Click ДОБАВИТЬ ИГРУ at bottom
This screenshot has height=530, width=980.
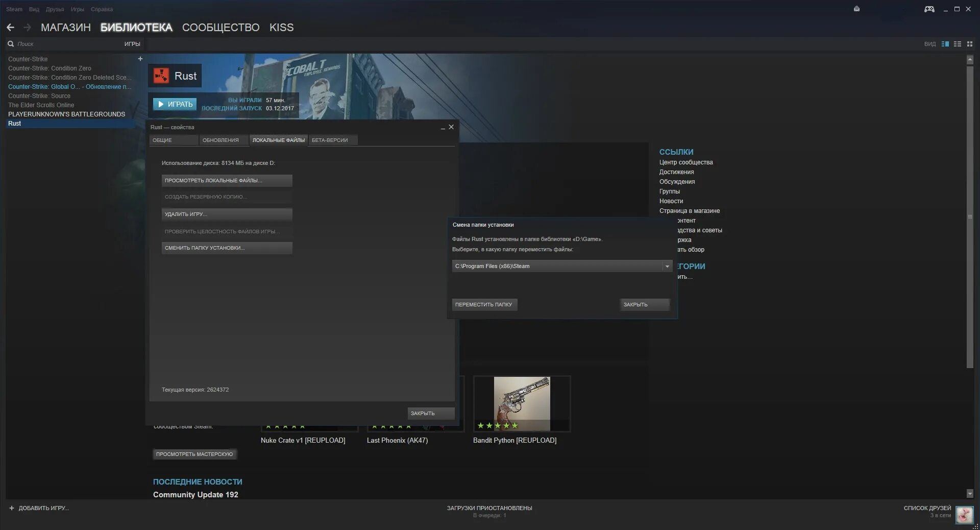coord(43,508)
